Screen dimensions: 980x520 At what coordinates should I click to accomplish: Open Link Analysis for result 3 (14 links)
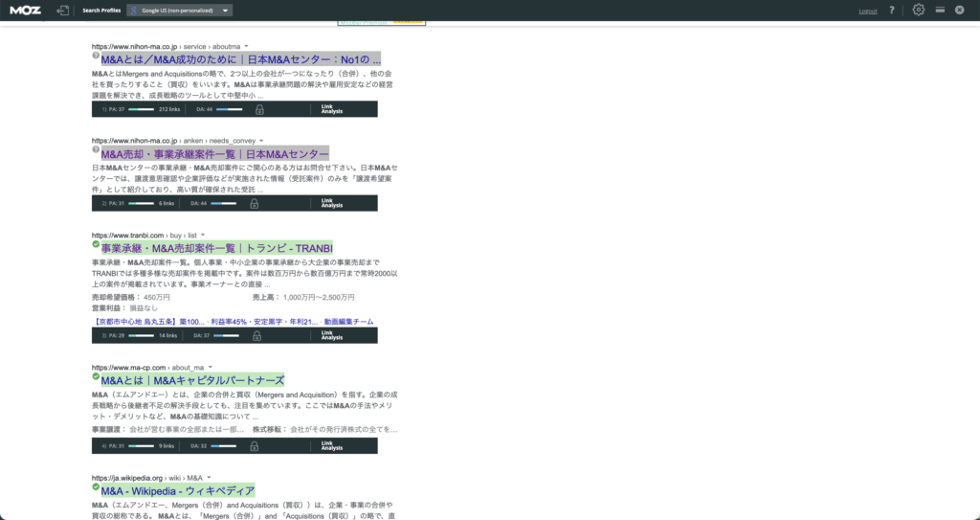tap(332, 335)
